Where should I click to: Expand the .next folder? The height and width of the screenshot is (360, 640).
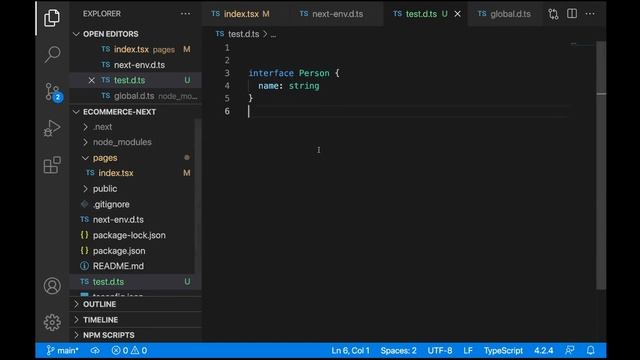pyautogui.click(x=136, y=127)
